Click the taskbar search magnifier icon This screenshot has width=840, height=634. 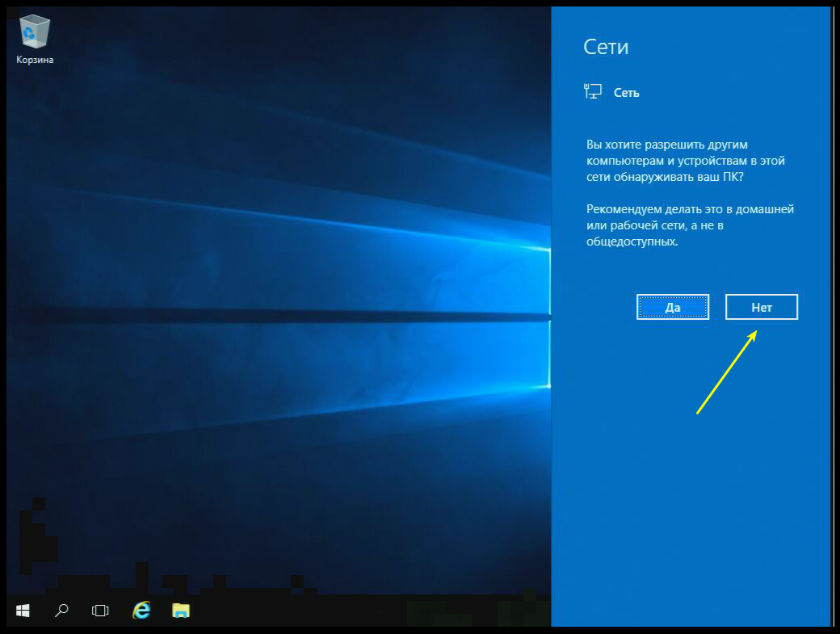pyautogui.click(x=61, y=611)
